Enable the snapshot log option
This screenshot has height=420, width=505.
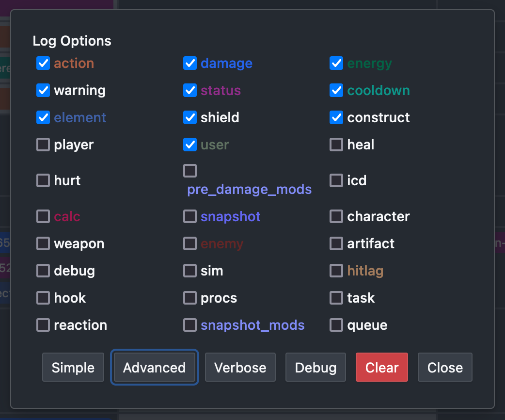pos(190,216)
